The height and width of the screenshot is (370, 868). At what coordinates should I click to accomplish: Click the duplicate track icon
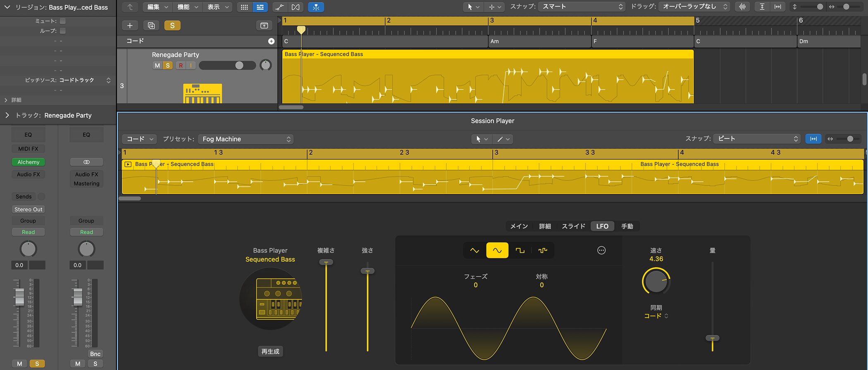[x=151, y=26]
